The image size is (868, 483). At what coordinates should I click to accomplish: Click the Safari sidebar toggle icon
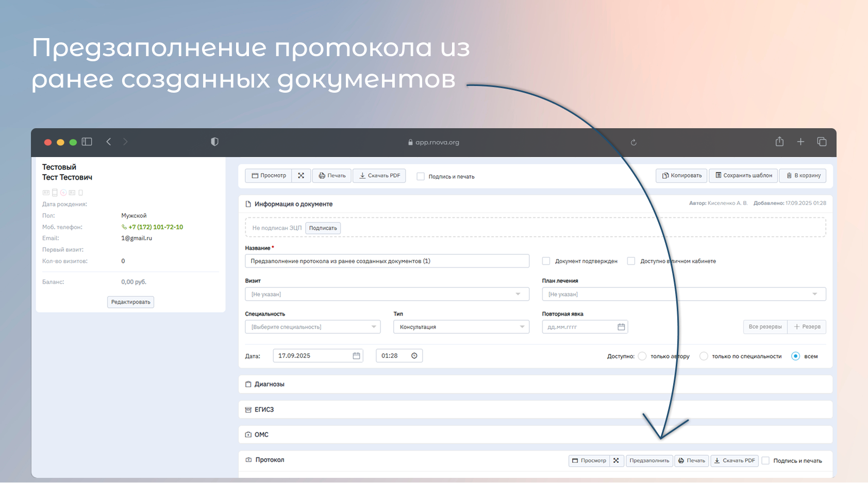click(87, 142)
